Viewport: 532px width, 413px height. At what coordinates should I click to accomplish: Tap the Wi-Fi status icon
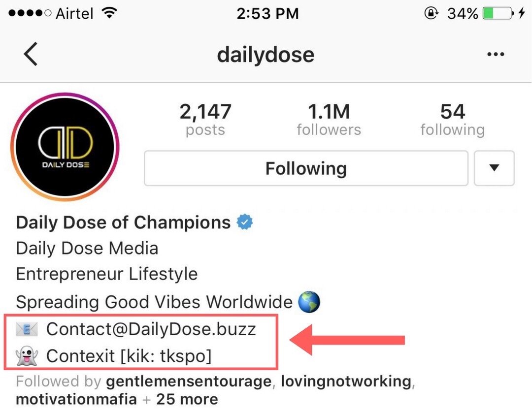109,13
